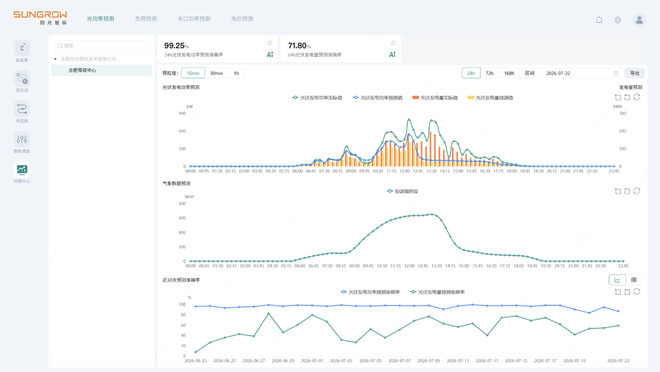Open the 预测中心 forecast center sidebar icon
Image resolution: width=660 pixels, height=372 pixels.
[x=22, y=170]
